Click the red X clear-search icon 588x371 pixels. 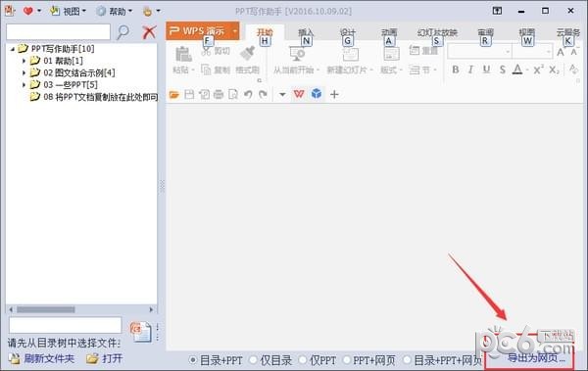[149, 32]
